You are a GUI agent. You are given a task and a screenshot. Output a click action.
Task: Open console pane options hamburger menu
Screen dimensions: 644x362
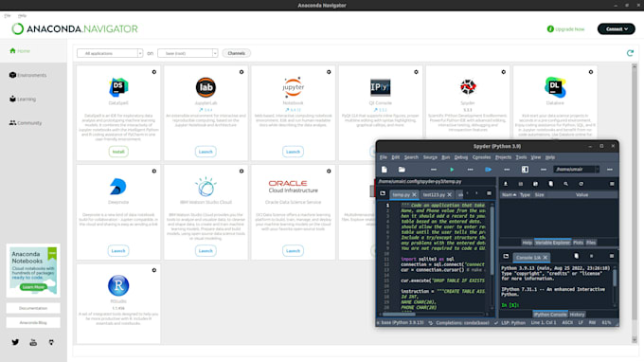pos(612,257)
